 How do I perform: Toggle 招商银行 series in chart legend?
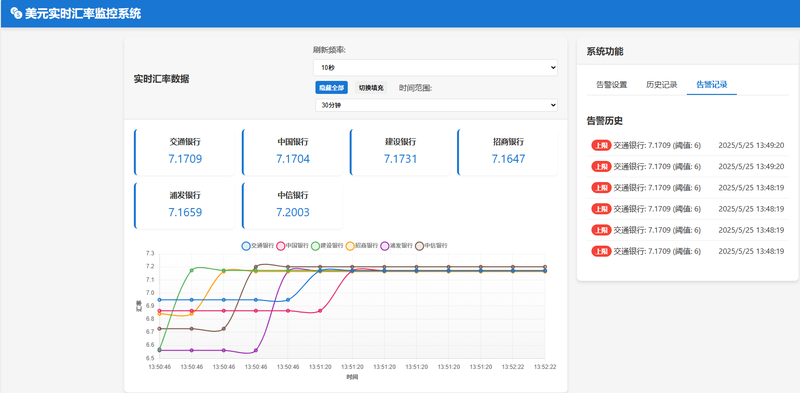(362, 245)
